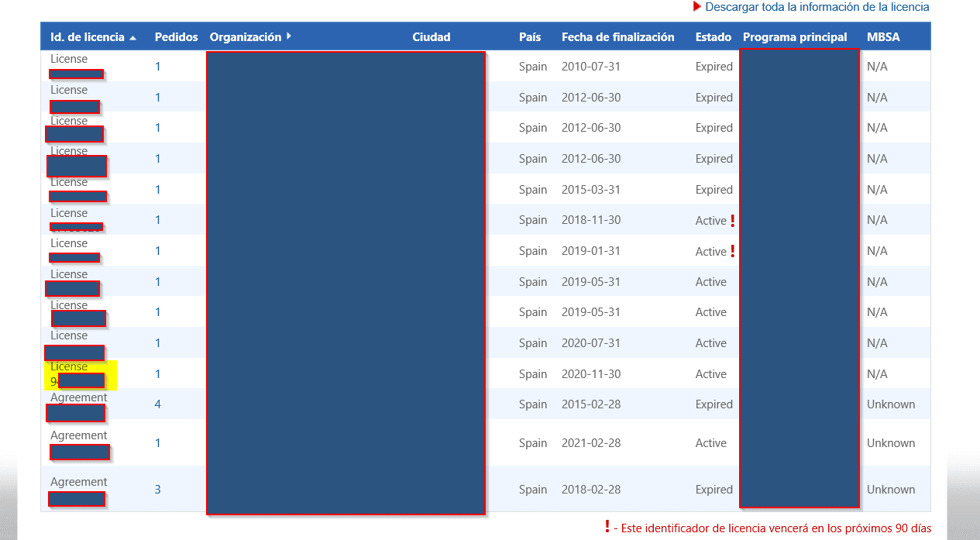Click red arrow icon beside Descargar link
This screenshot has width=980, height=540.
pyautogui.click(x=697, y=7)
